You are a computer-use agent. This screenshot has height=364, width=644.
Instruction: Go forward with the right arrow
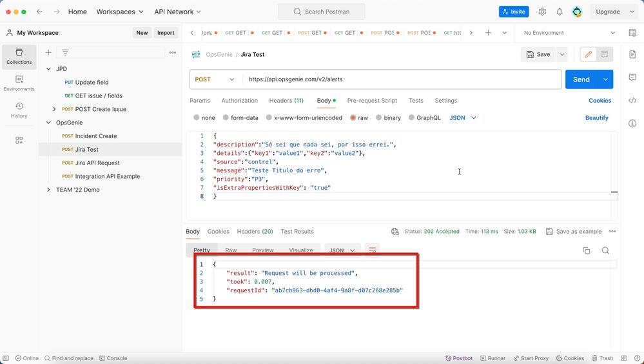pyautogui.click(x=57, y=12)
